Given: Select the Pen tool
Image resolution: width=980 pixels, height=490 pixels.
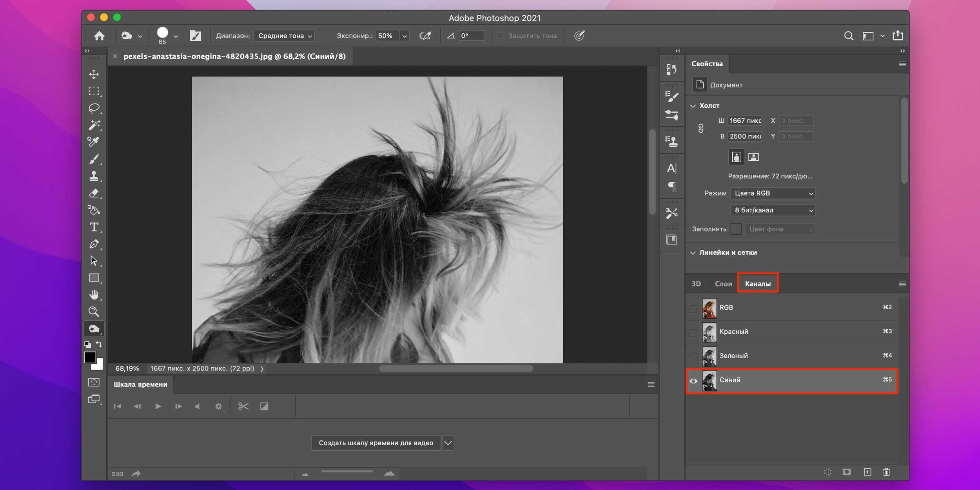Looking at the screenshot, I should [94, 244].
